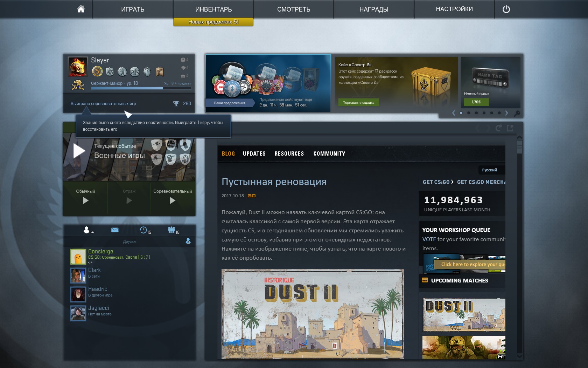588x368 pixels.
Task: Open the messages envelope icon
Action: 115,230
